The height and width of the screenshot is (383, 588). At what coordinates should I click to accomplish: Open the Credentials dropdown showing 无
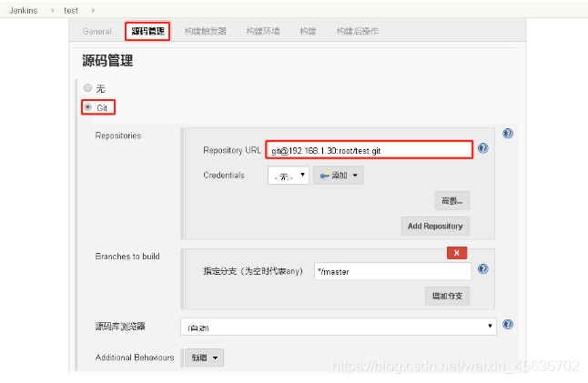click(288, 176)
